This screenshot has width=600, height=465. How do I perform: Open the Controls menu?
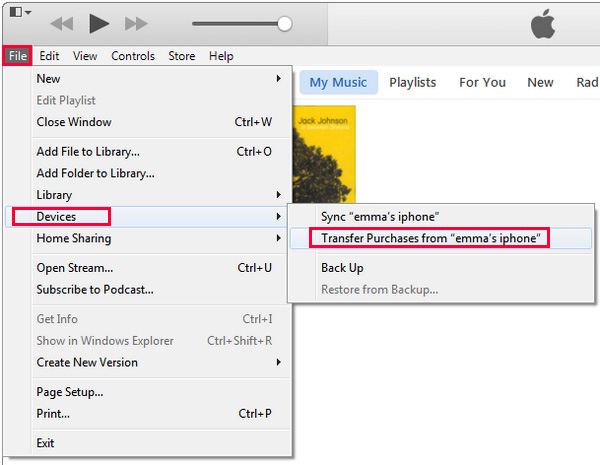(x=133, y=56)
